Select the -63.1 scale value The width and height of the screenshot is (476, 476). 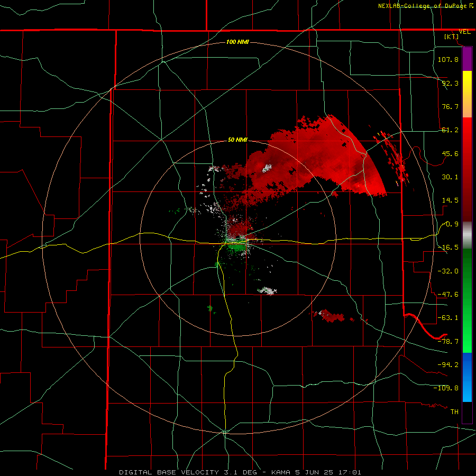click(448, 318)
